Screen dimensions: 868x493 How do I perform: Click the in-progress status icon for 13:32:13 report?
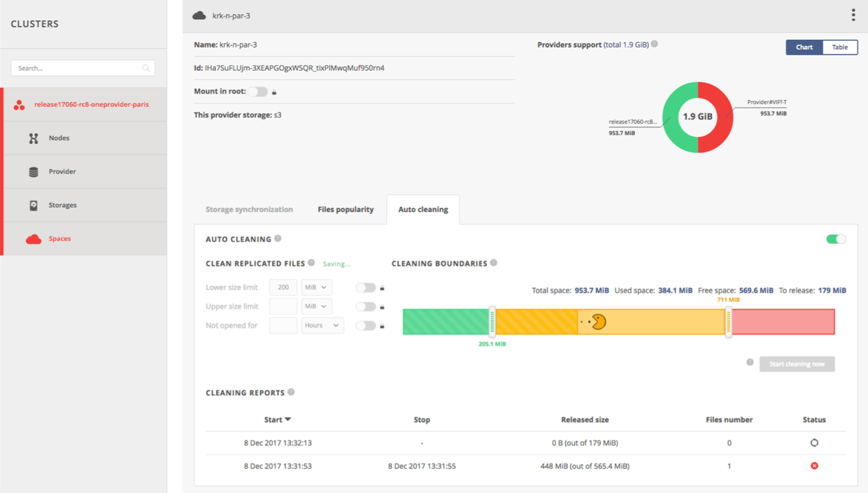coord(814,443)
